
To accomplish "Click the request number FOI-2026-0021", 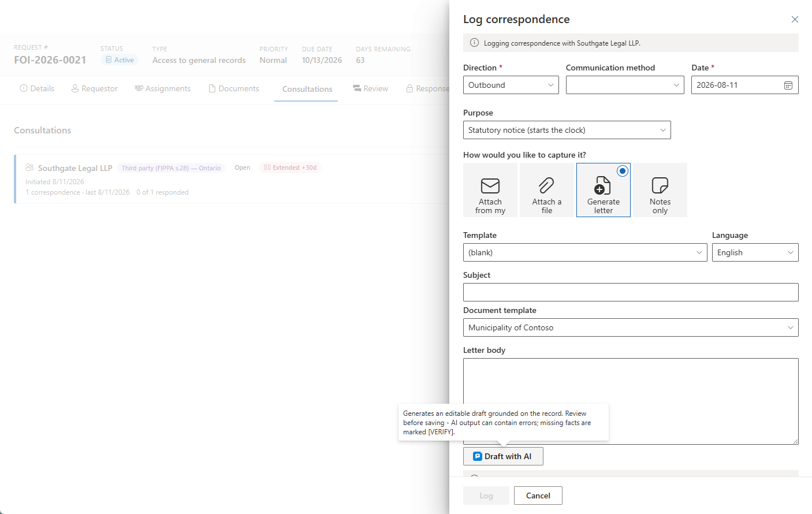I will 50,60.
